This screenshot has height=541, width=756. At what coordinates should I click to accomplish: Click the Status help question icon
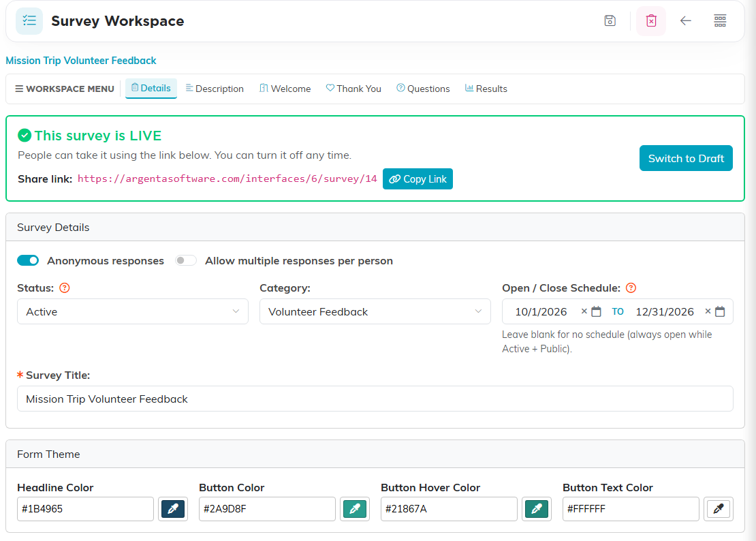point(65,288)
